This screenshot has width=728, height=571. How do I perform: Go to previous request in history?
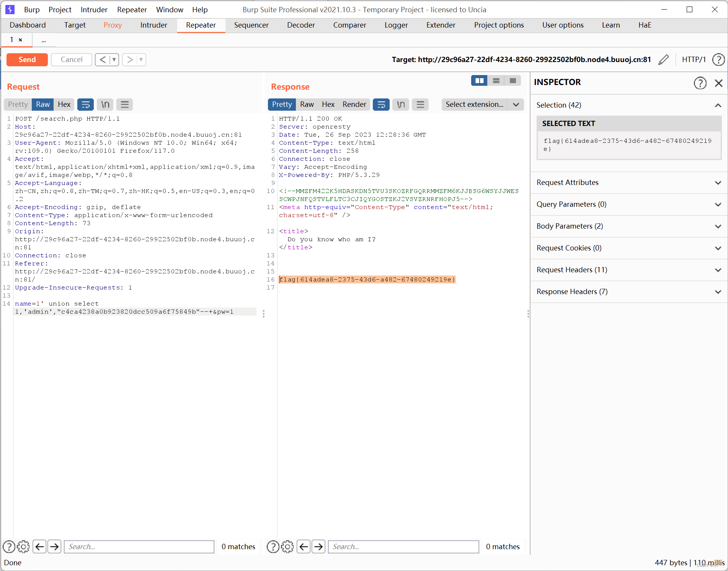pyautogui.click(x=102, y=60)
